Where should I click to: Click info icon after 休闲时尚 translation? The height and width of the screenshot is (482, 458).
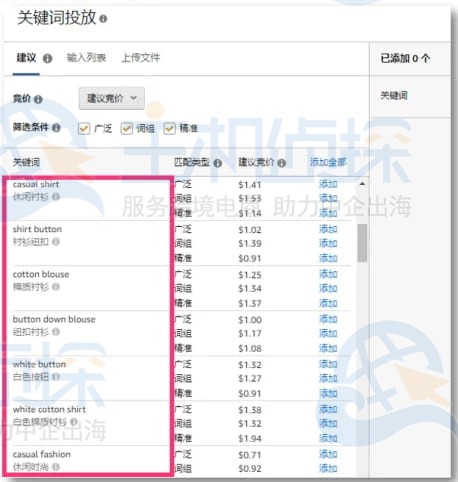pyautogui.click(x=56, y=467)
